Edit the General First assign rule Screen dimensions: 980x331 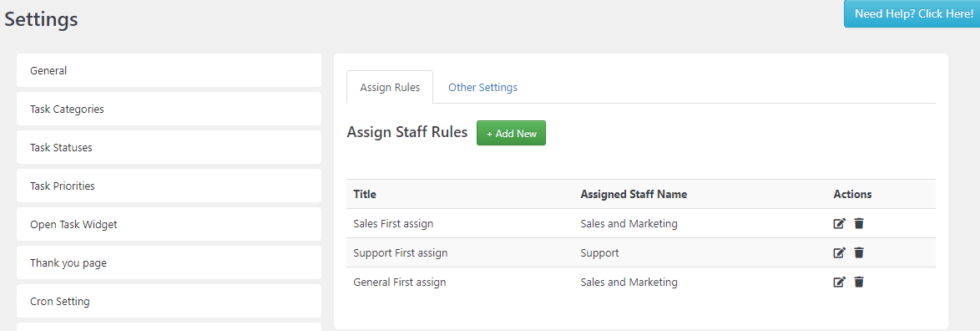click(x=840, y=283)
